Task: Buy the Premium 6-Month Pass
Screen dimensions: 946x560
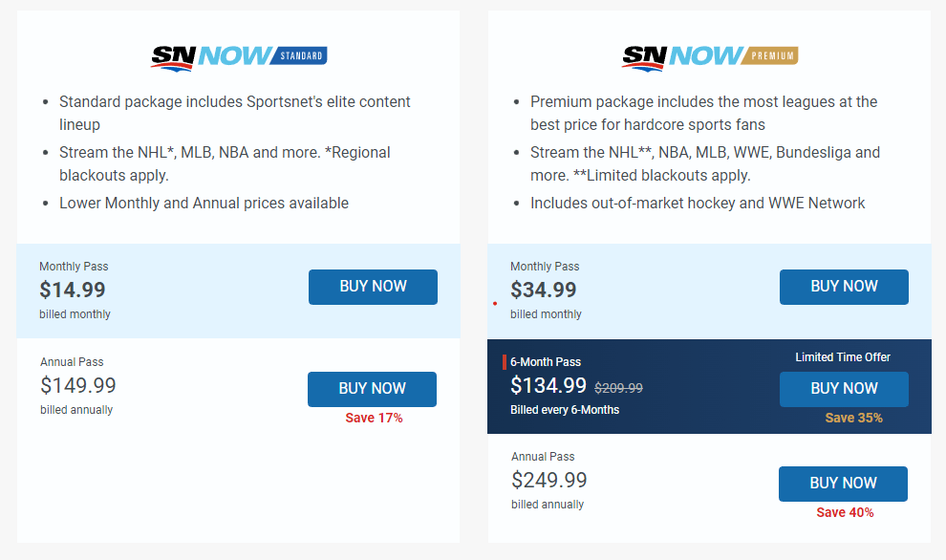Action: (x=844, y=389)
